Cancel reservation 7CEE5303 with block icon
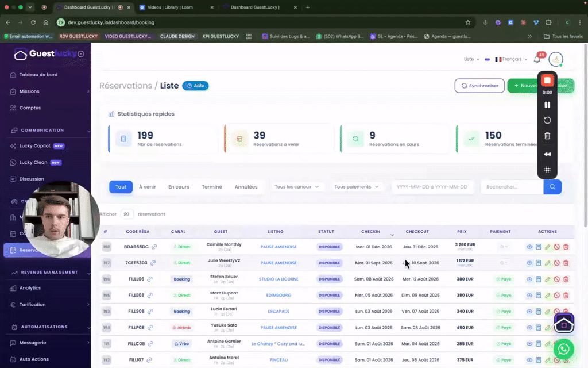588x368 pixels. (x=556, y=263)
